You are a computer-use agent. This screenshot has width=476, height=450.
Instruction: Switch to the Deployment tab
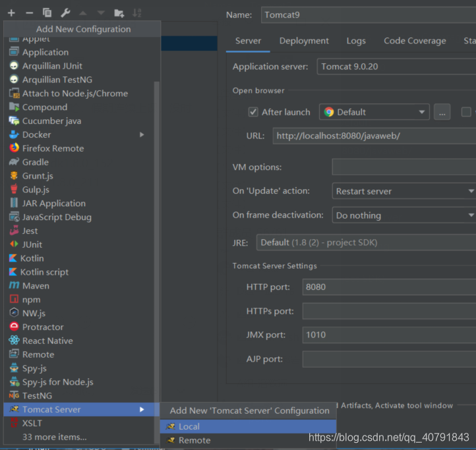(x=304, y=41)
